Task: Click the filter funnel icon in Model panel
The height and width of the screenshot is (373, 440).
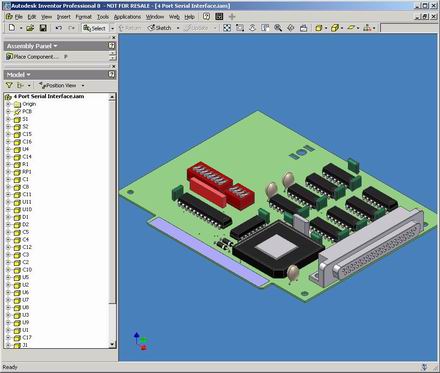Action: [x=9, y=85]
